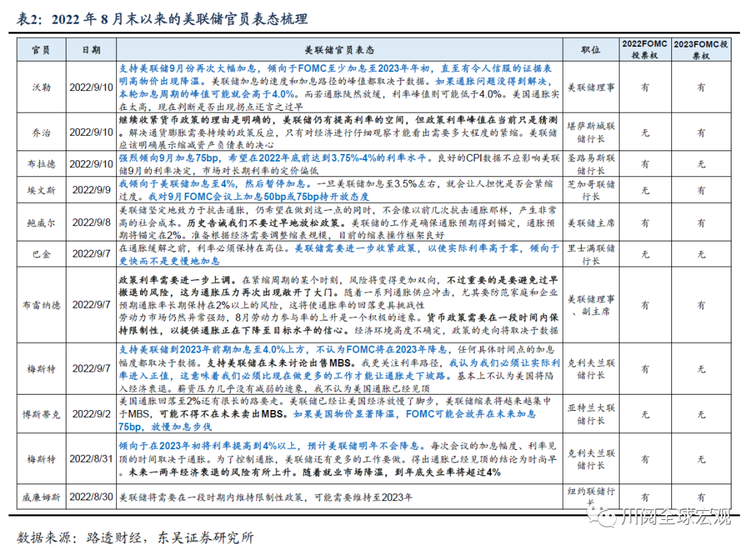
Task: Click the 埃文斯 name cell
Action: point(41,189)
